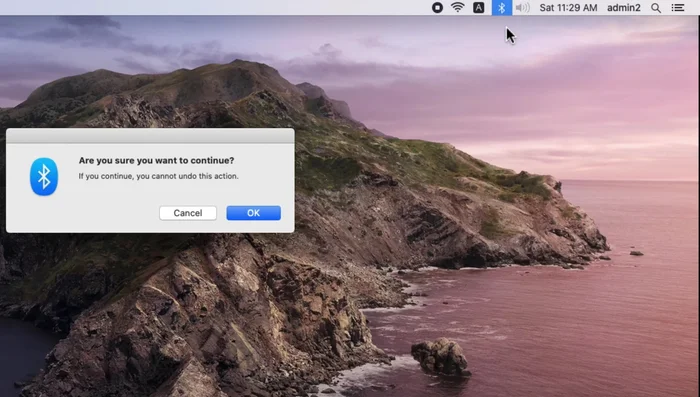Screen dimensions: 700x397
Task: Open the volume control in menu bar
Action: (x=522, y=8)
